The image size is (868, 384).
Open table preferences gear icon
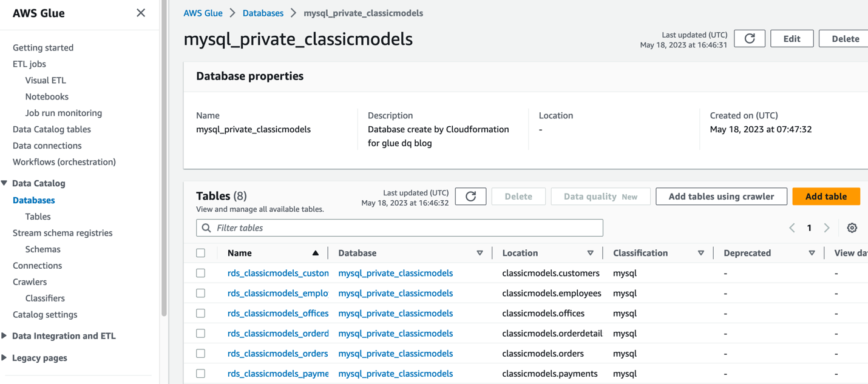[852, 228]
